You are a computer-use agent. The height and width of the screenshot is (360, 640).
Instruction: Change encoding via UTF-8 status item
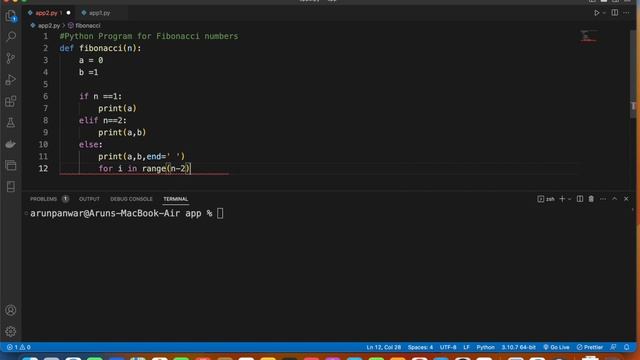pyautogui.click(x=448, y=347)
